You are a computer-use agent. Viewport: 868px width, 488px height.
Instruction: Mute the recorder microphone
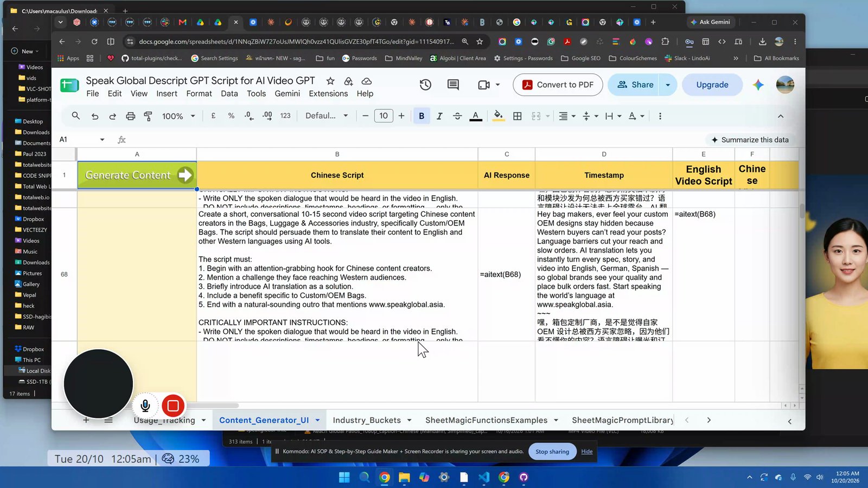tap(145, 406)
